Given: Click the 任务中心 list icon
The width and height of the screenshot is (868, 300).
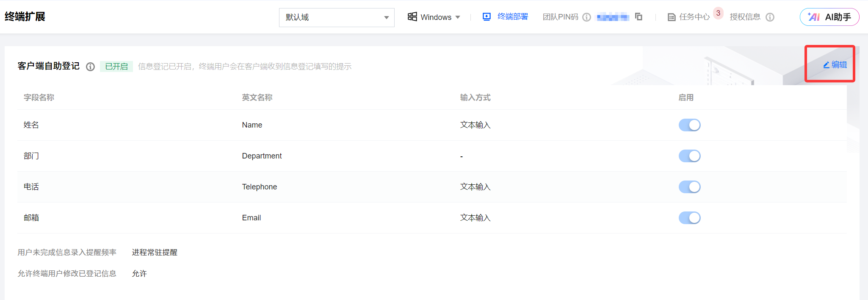Looking at the screenshot, I should (672, 17).
